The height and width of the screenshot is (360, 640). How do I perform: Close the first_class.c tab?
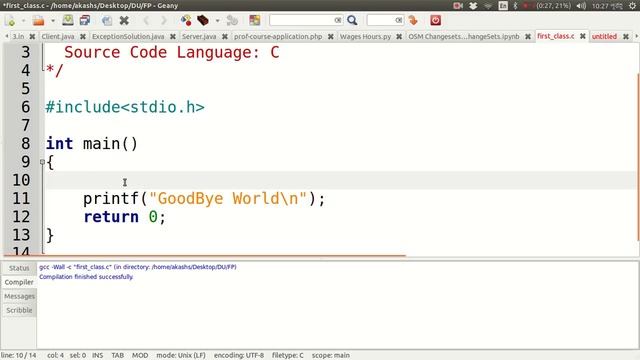[x=583, y=36]
